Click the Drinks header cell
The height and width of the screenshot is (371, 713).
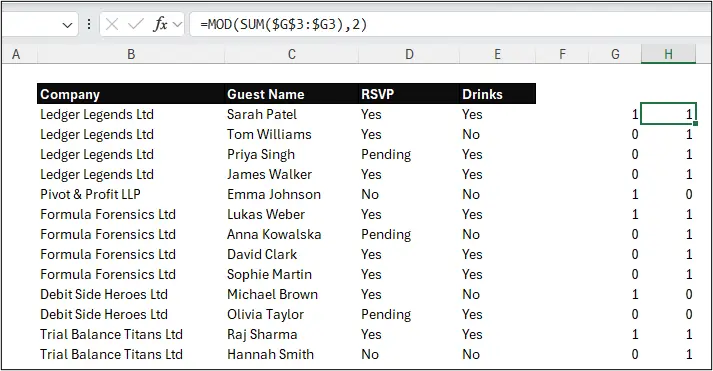point(497,94)
